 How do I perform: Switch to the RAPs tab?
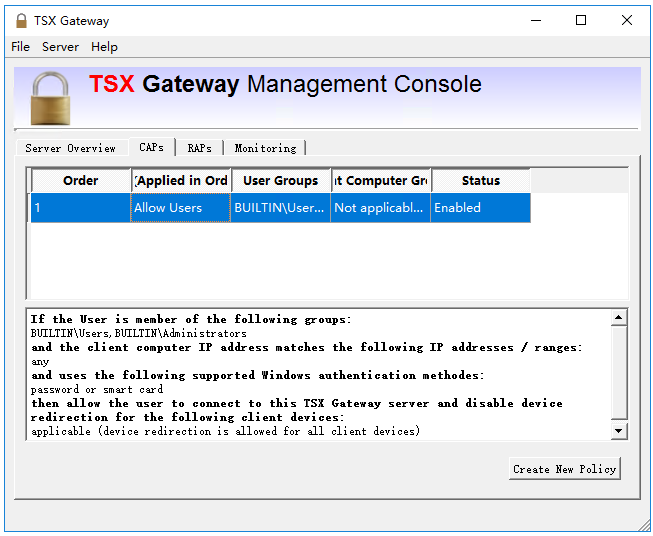coord(199,148)
